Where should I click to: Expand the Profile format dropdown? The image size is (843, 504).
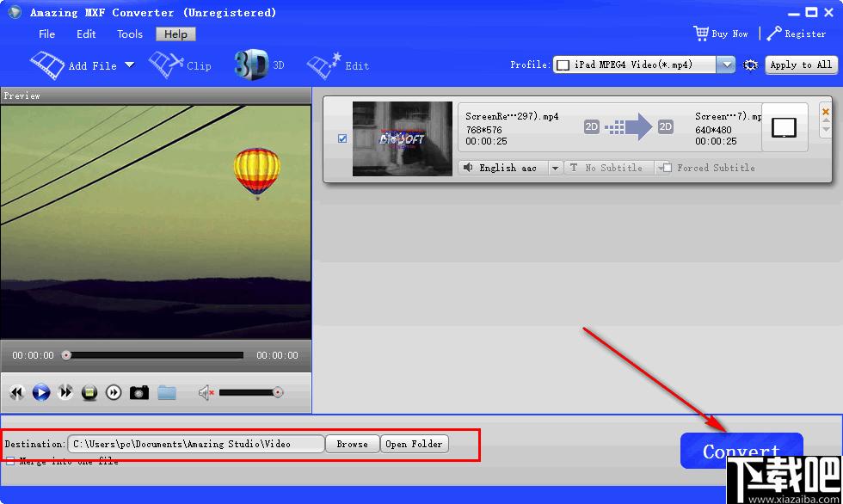726,65
